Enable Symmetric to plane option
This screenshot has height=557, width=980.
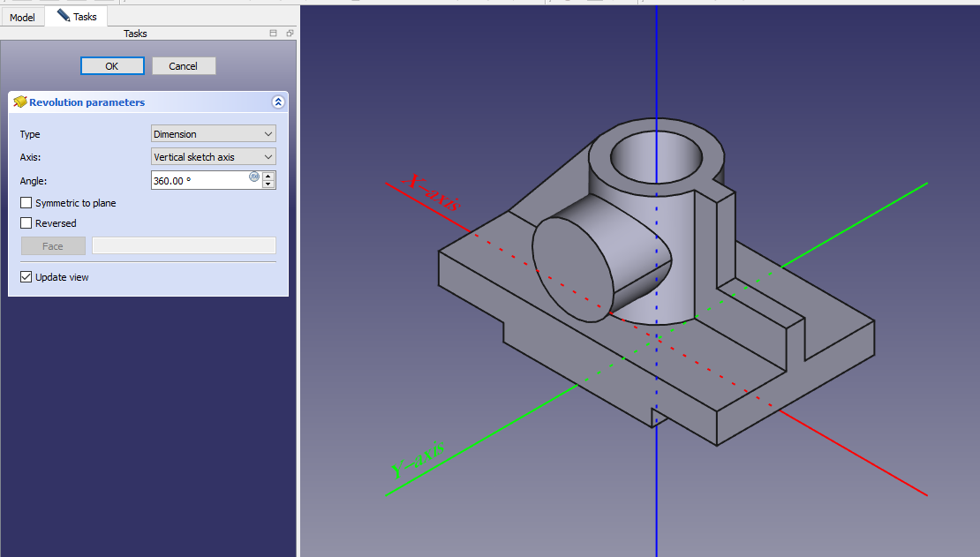pyautogui.click(x=26, y=203)
